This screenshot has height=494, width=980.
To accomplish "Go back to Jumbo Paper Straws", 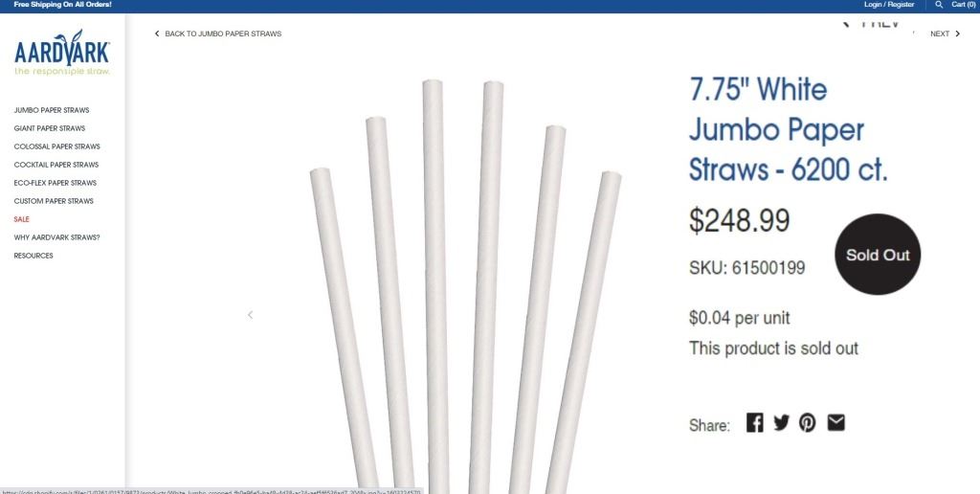I will (x=218, y=34).
